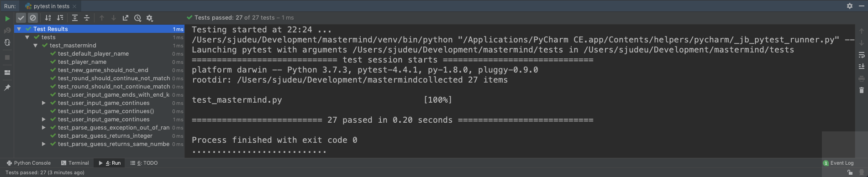Screen dimensions: 868x177
Task: Open the Event Log
Action: click(x=838, y=163)
